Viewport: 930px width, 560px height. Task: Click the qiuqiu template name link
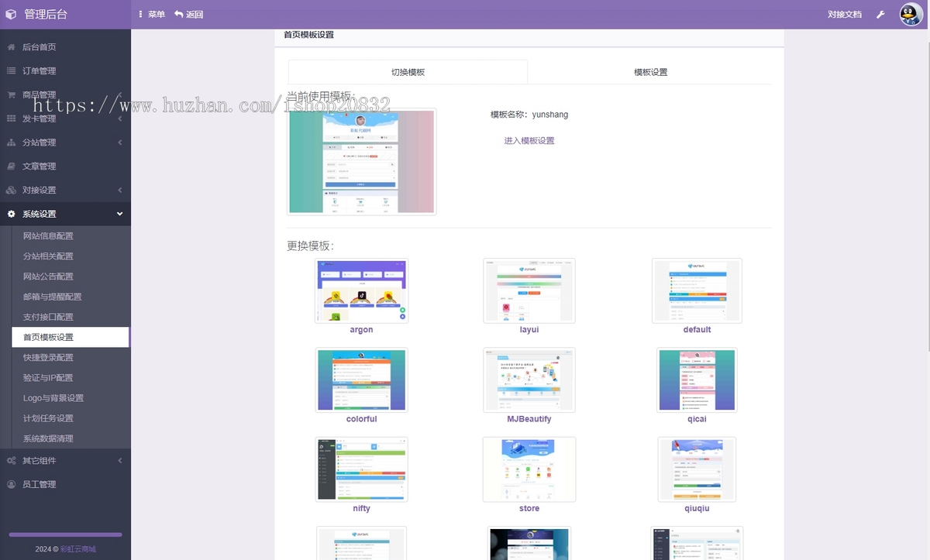(697, 509)
